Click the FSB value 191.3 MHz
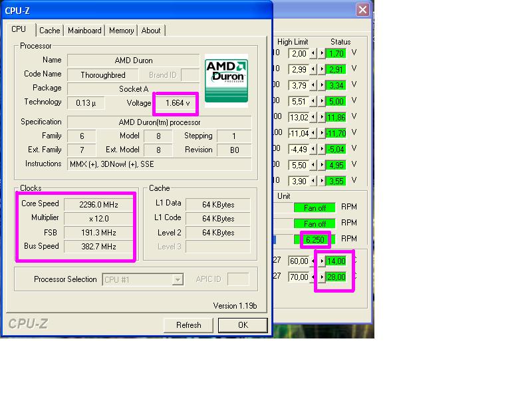Image resolution: width=532 pixels, height=399 pixels. point(98,232)
